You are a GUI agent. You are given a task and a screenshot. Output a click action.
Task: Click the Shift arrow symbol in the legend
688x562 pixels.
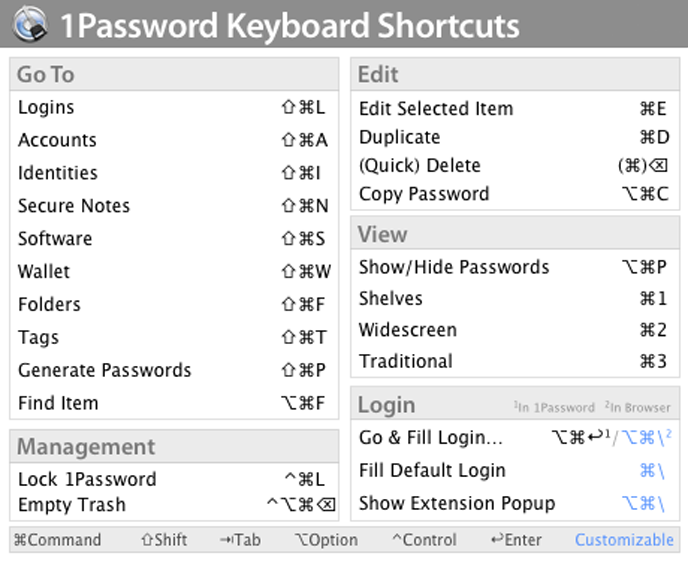147,540
